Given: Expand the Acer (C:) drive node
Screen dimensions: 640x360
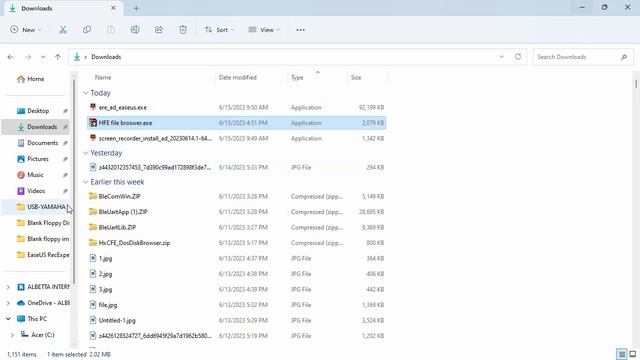Looking at the screenshot, I should (x=12, y=335).
